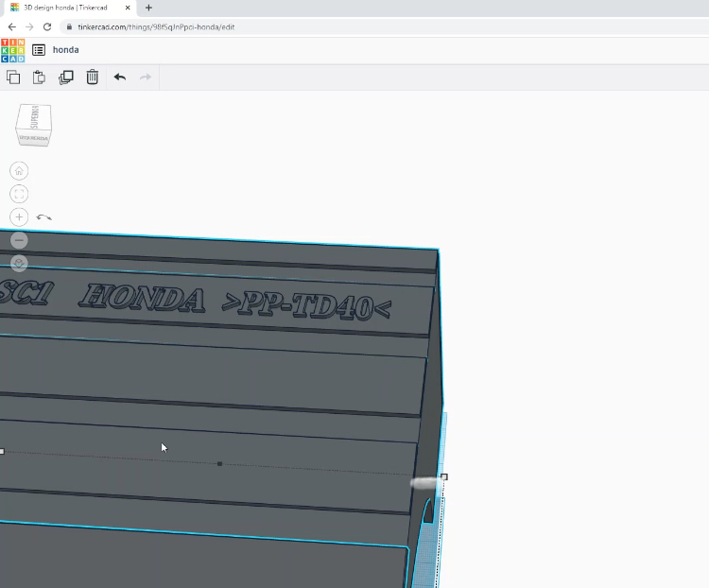
Task: Click the Delete trash icon
Action: (93, 77)
